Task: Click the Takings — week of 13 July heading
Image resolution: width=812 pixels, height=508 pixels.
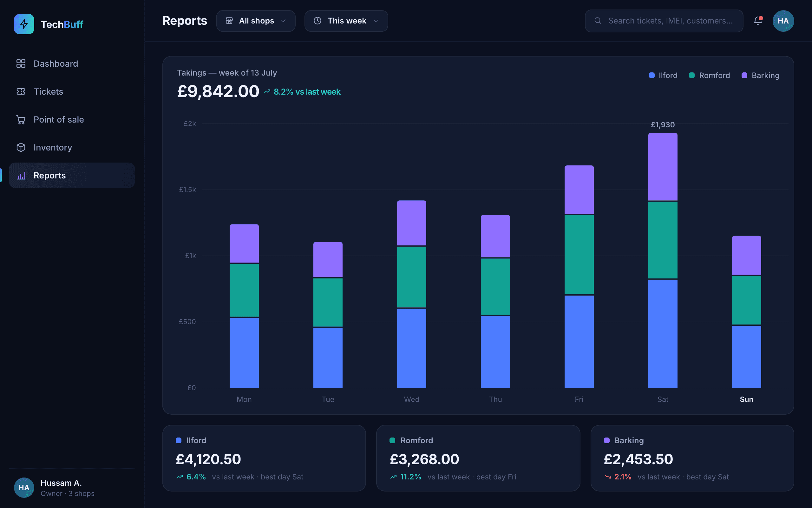Action: [227, 73]
